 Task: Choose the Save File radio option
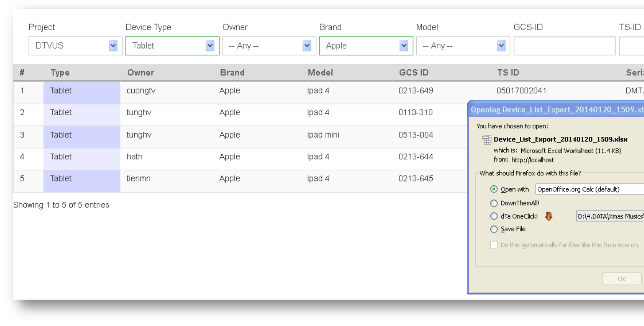tap(494, 229)
